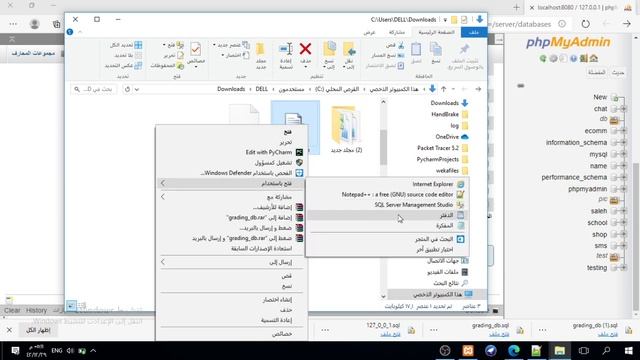The height and width of the screenshot is (360, 640).
Task: Click the Windows Start button
Action: 629,351
